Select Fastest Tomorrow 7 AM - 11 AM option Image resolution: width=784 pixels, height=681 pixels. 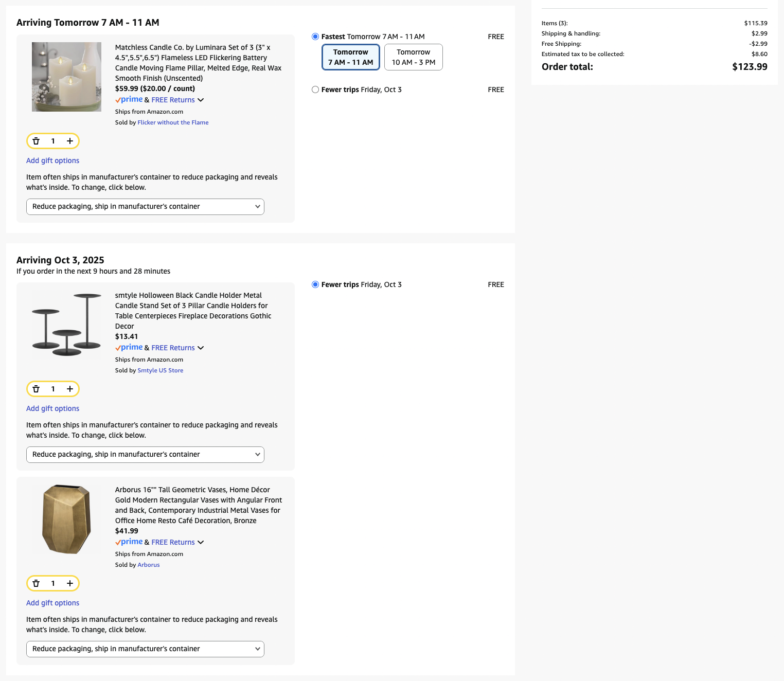(x=315, y=37)
